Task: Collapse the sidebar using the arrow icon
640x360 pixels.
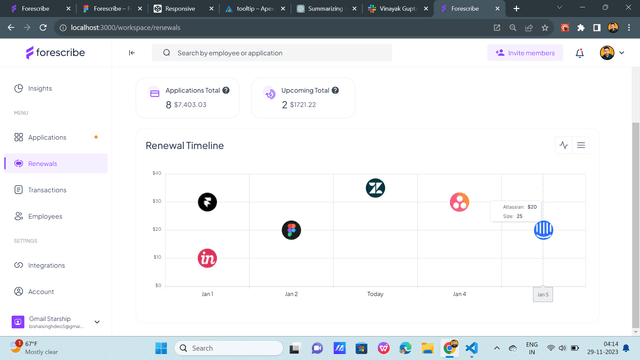Action: click(x=131, y=53)
